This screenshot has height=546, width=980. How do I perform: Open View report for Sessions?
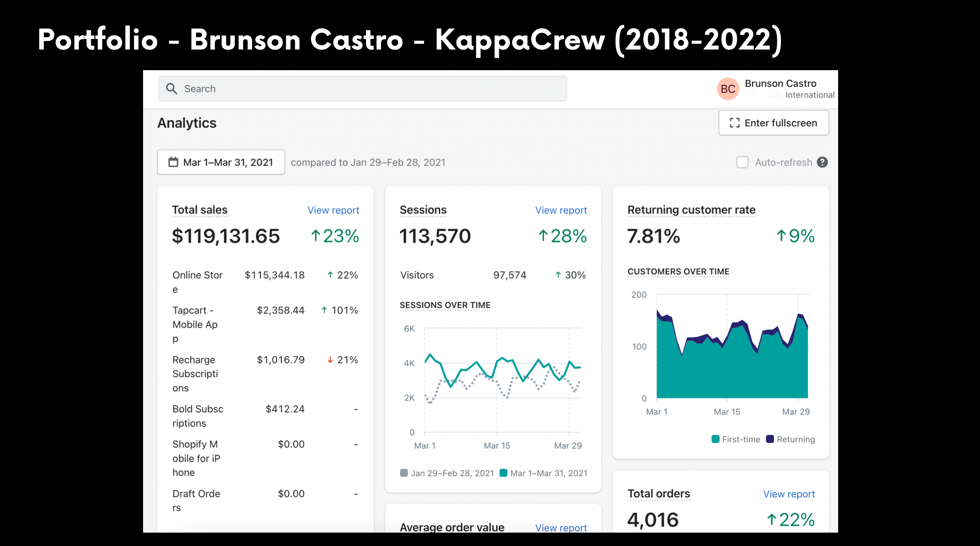561,210
